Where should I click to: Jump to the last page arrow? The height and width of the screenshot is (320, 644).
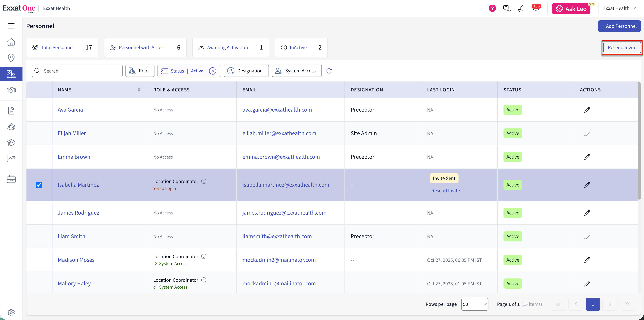[x=627, y=304]
